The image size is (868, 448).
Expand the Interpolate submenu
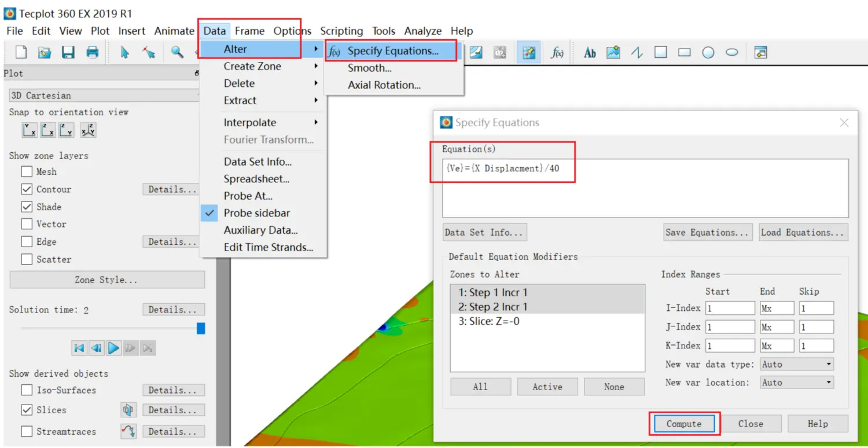click(262, 123)
